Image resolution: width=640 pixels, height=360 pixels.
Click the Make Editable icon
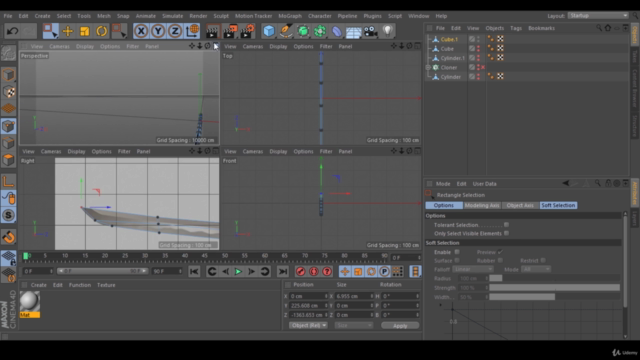tap(9, 53)
